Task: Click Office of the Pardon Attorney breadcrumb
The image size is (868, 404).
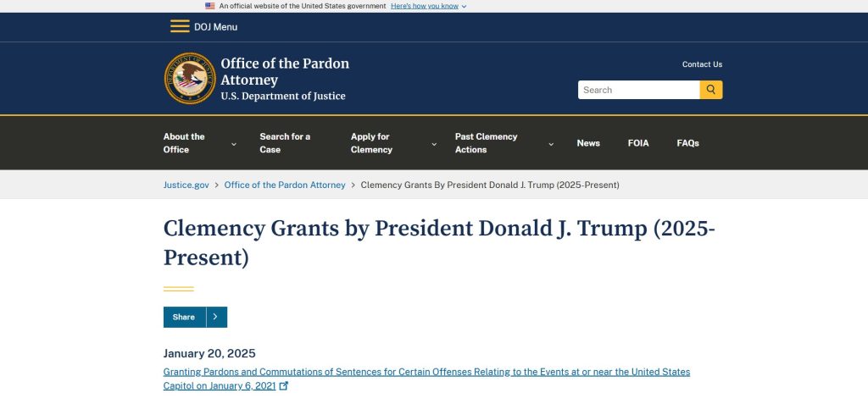Action: (x=285, y=185)
